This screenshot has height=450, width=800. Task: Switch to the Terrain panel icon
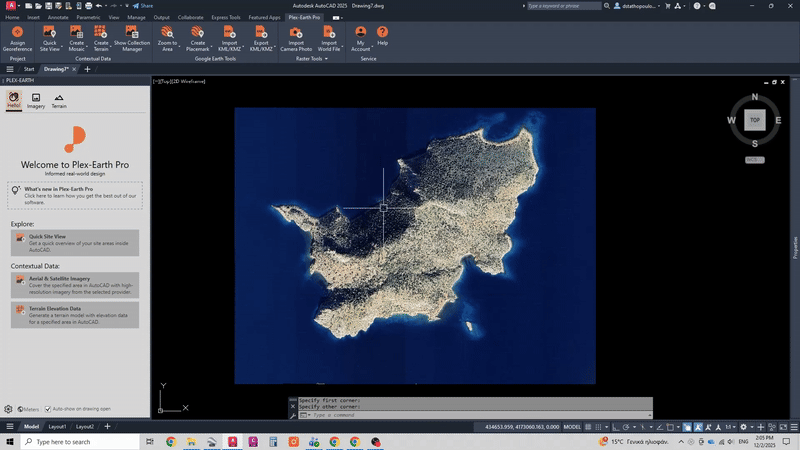pyautogui.click(x=59, y=101)
